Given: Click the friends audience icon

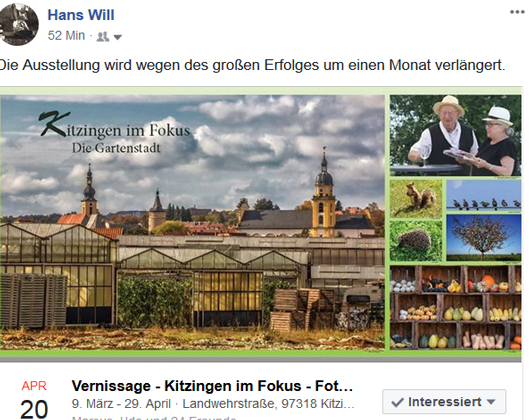Looking at the screenshot, I should 103,36.
